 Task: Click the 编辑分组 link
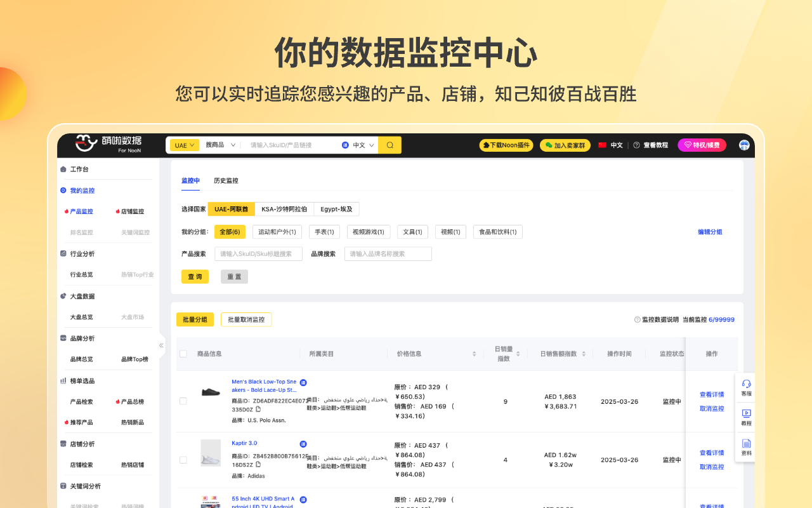[x=710, y=232]
